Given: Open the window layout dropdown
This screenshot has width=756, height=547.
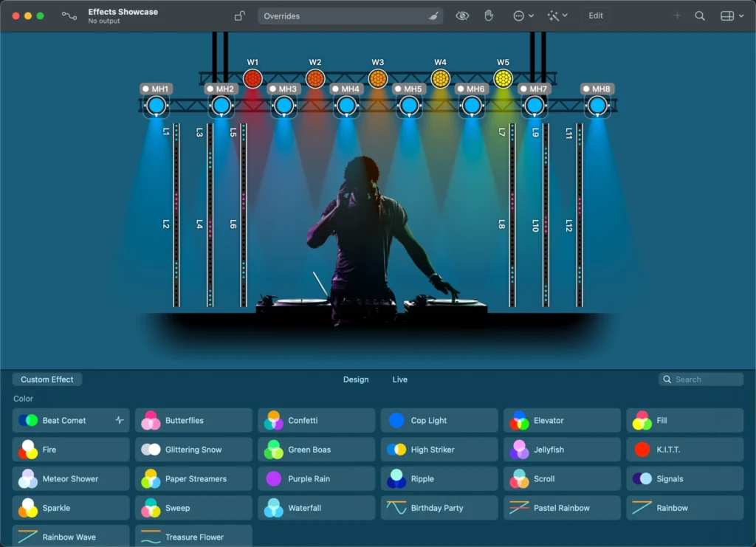Looking at the screenshot, I should [732, 16].
